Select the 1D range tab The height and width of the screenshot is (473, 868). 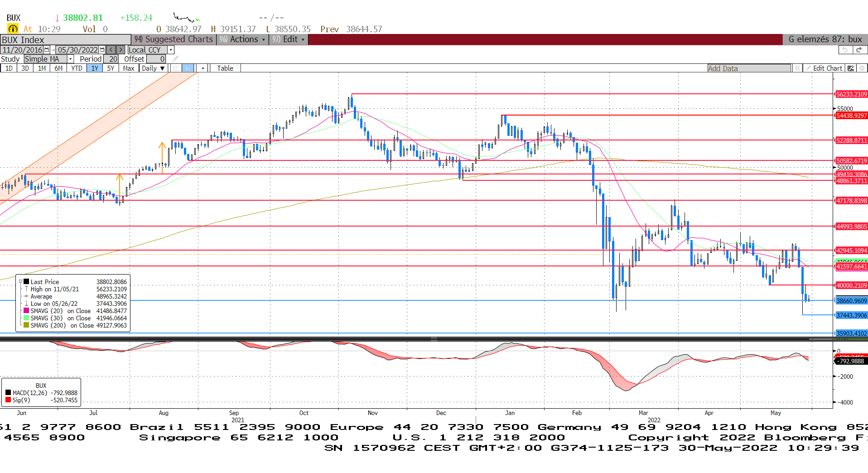pyautogui.click(x=9, y=68)
